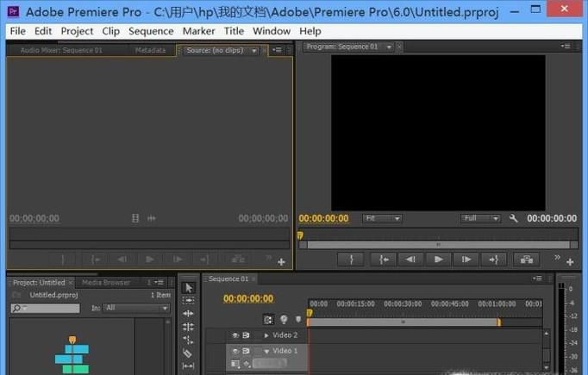Screen dimensions: 588x375
Task: Open the Full playback resolution dropdown
Action: click(x=480, y=218)
